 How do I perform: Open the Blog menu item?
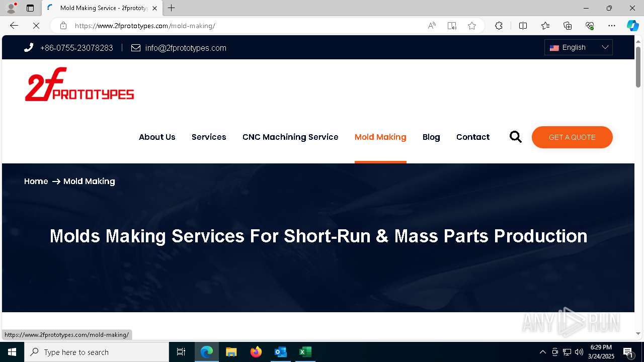pos(431,137)
